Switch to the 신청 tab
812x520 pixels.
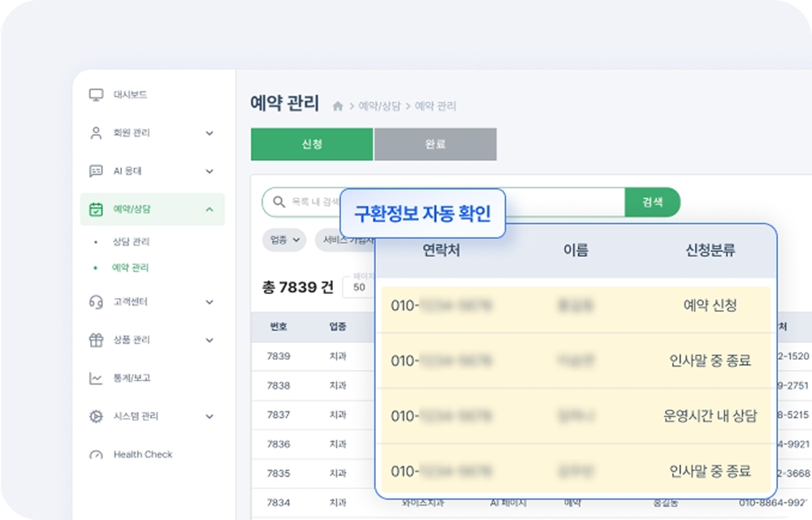click(312, 145)
